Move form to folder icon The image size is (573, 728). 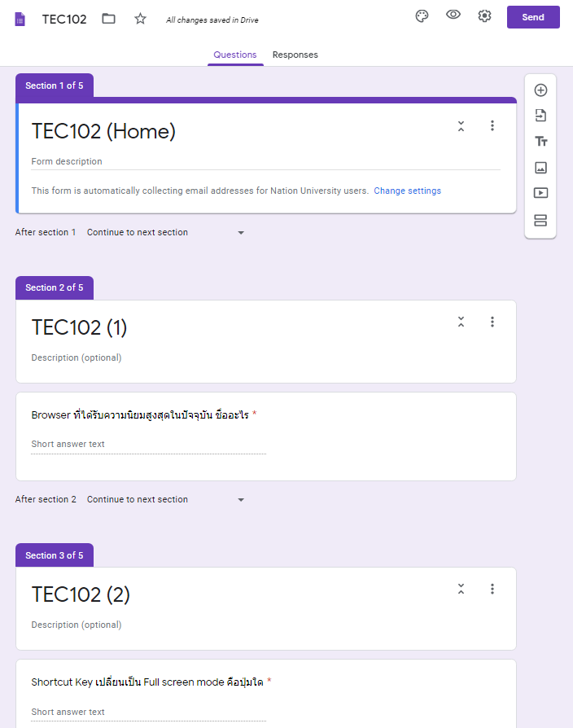pyautogui.click(x=108, y=19)
